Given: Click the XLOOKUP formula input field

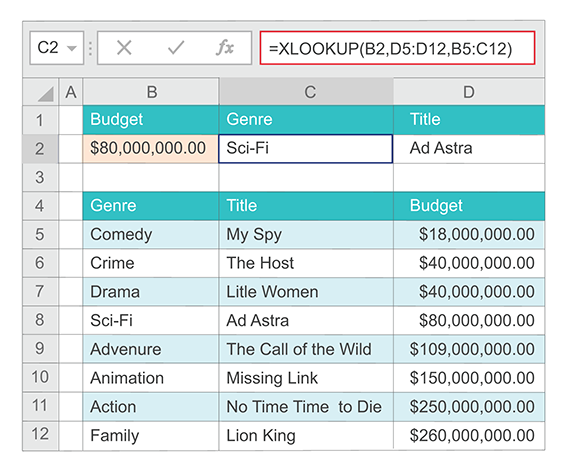Looking at the screenshot, I should click(x=397, y=48).
